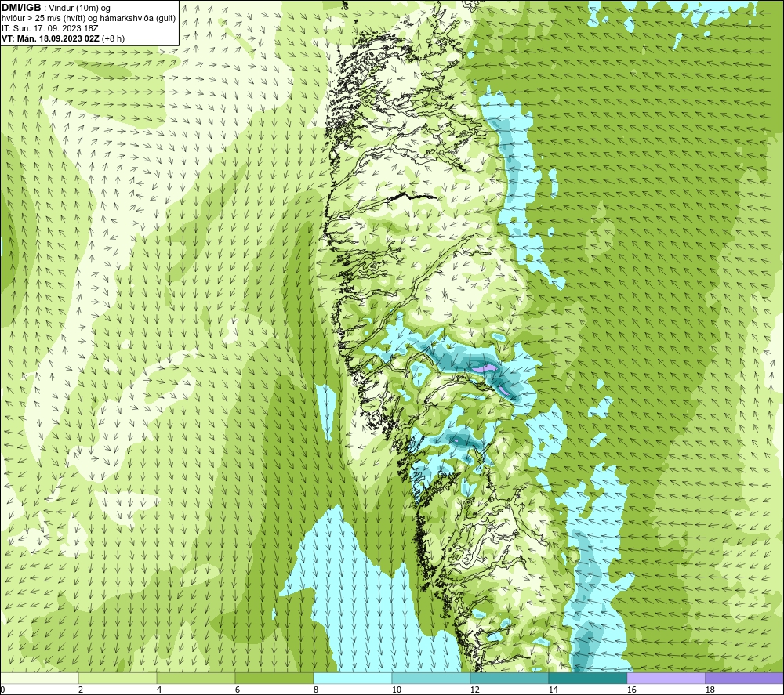
Task: Click the 16–18 m/s lavender swatch
Action: coord(666,678)
